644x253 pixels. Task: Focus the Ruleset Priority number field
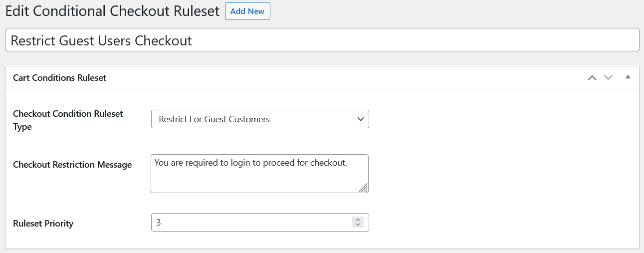click(249, 223)
